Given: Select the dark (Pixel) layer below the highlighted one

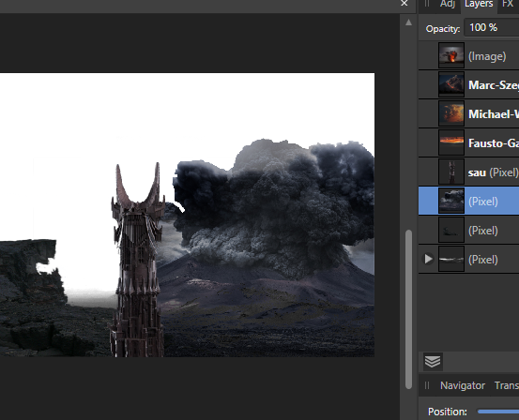Looking at the screenshot, I should [x=468, y=231].
